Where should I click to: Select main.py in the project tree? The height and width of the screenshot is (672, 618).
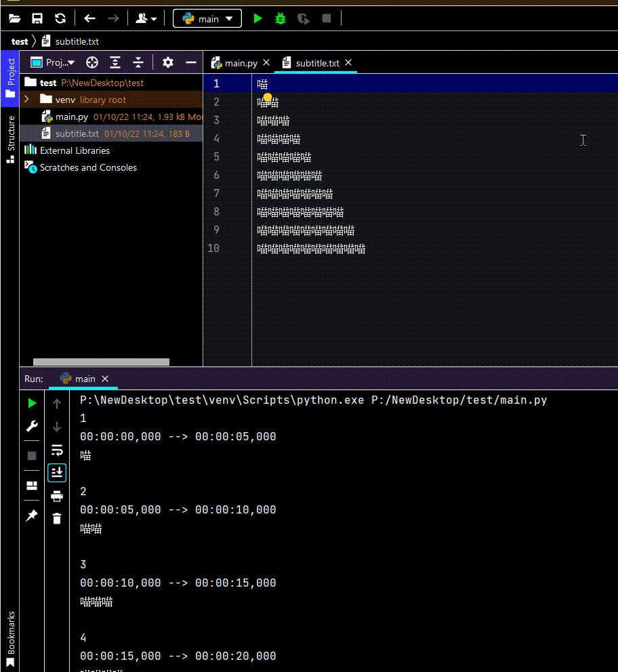71,117
